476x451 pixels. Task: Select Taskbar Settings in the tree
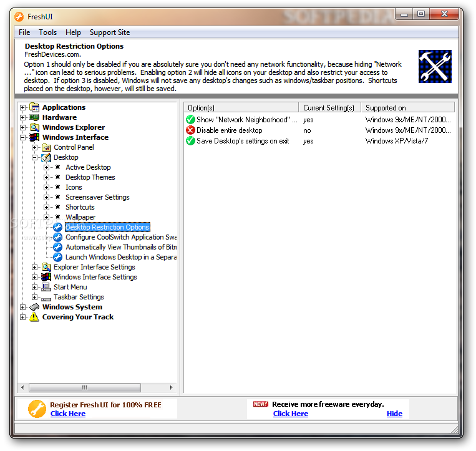point(79,297)
